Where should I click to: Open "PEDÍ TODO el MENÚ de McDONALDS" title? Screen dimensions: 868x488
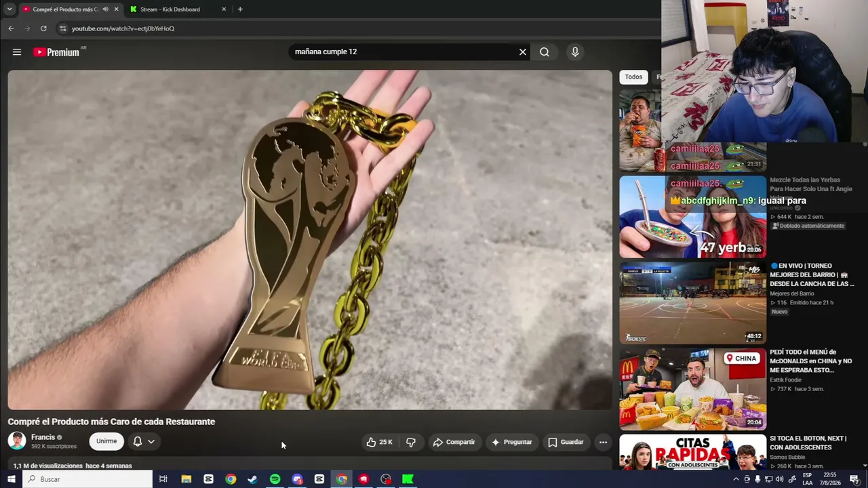click(810, 361)
